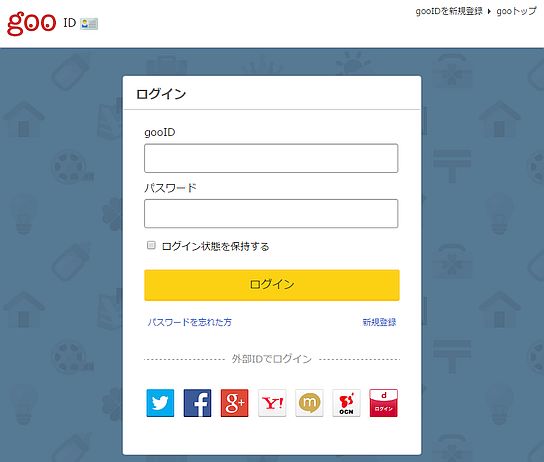Log in with the Twitter icon
544x462 pixels.
pyautogui.click(x=160, y=403)
